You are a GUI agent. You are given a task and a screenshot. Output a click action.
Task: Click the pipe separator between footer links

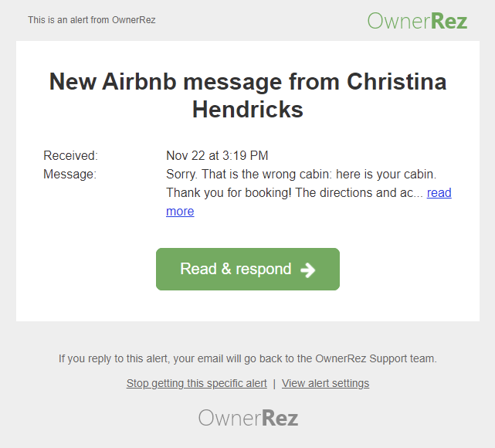[x=274, y=383]
